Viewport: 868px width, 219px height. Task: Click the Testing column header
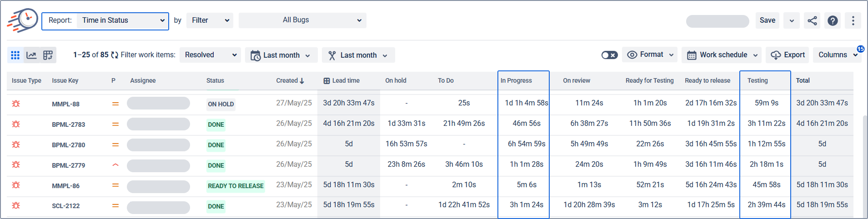pyautogui.click(x=758, y=80)
